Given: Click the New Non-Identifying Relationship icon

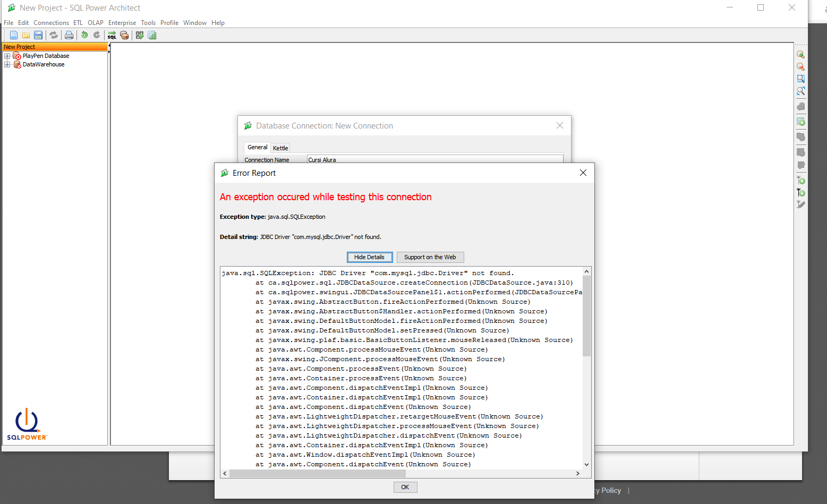Looking at the screenshot, I should pyautogui.click(x=801, y=180).
